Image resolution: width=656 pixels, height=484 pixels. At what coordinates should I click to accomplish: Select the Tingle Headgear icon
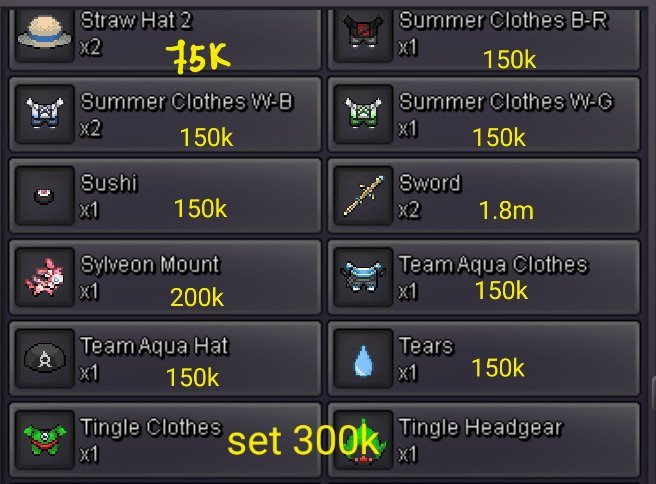click(x=363, y=440)
